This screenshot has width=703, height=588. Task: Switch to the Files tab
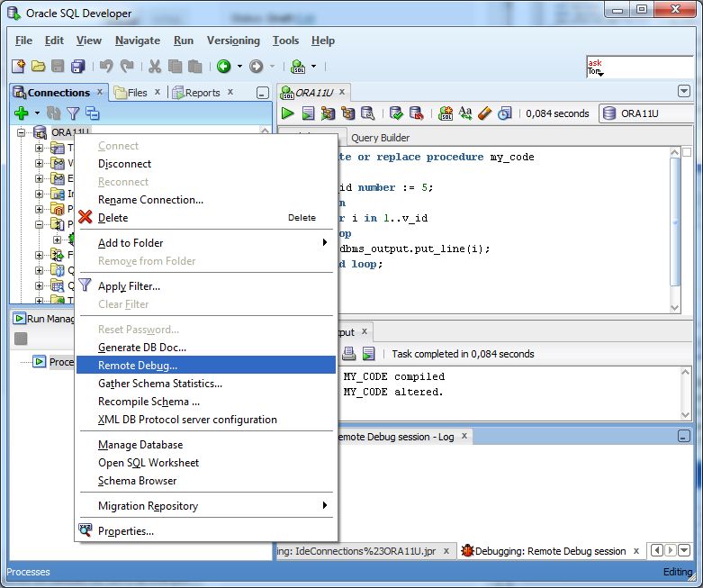[137, 93]
